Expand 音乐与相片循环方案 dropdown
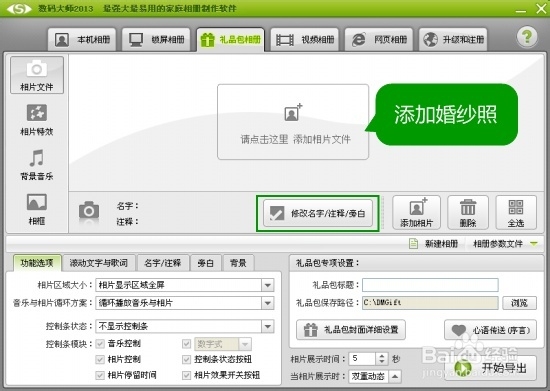The image size is (550, 391). tap(268, 303)
